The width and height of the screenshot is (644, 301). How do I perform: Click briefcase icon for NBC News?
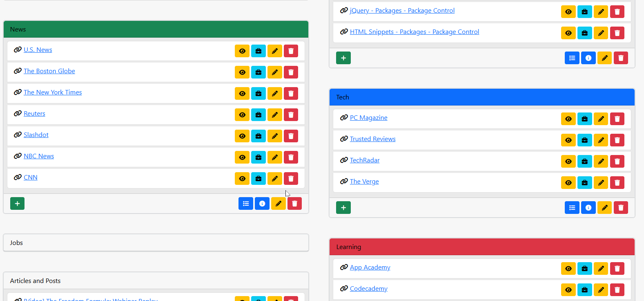[x=258, y=157]
